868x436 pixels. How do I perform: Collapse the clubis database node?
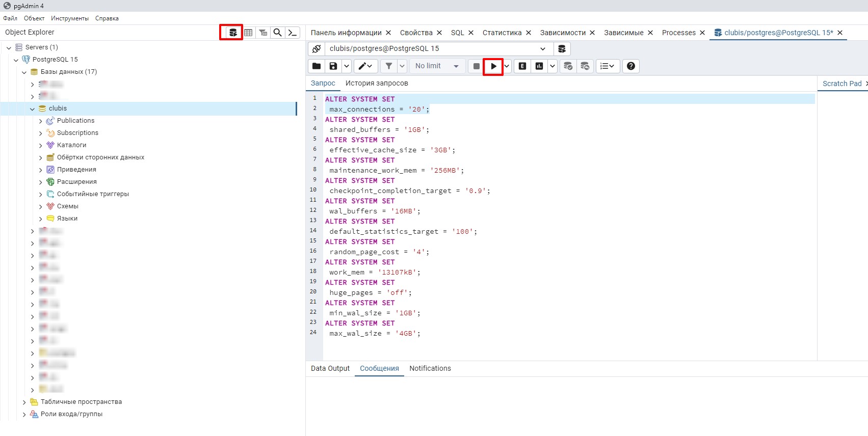pyautogui.click(x=33, y=108)
